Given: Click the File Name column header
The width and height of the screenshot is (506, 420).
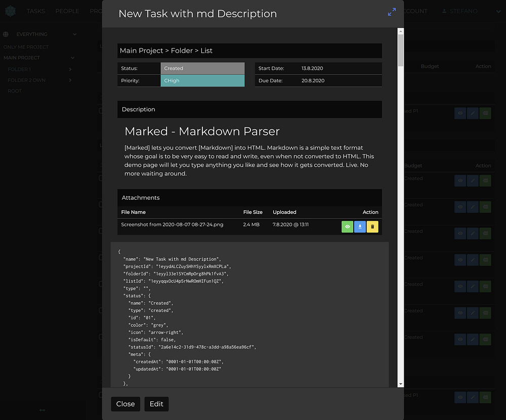Looking at the screenshot, I should 133,212.
